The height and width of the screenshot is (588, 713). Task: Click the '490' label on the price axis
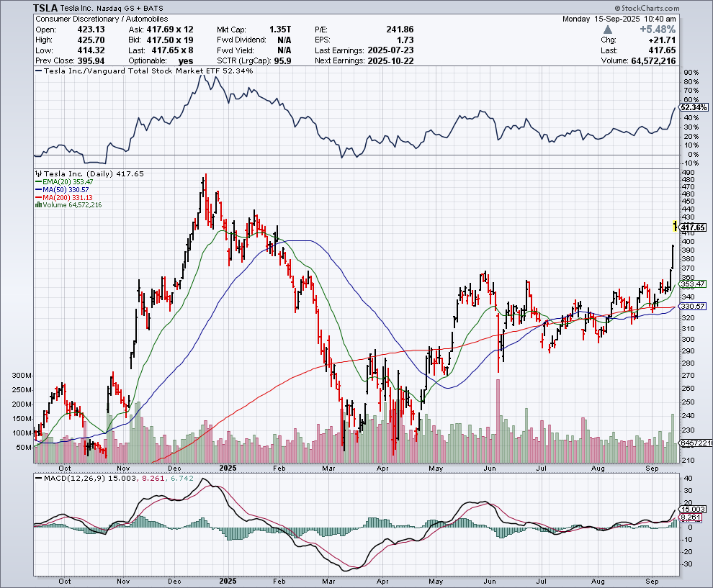click(x=689, y=172)
